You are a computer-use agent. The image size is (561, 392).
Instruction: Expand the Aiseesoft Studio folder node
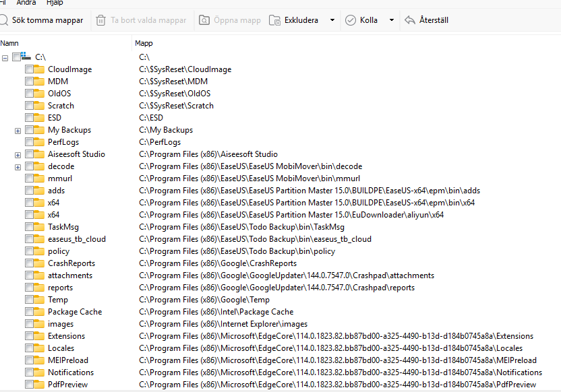(x=18, y=155)
